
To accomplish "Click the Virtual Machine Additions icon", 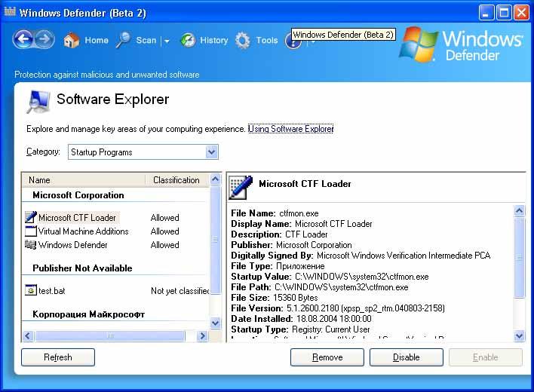I will click(31, 231).
